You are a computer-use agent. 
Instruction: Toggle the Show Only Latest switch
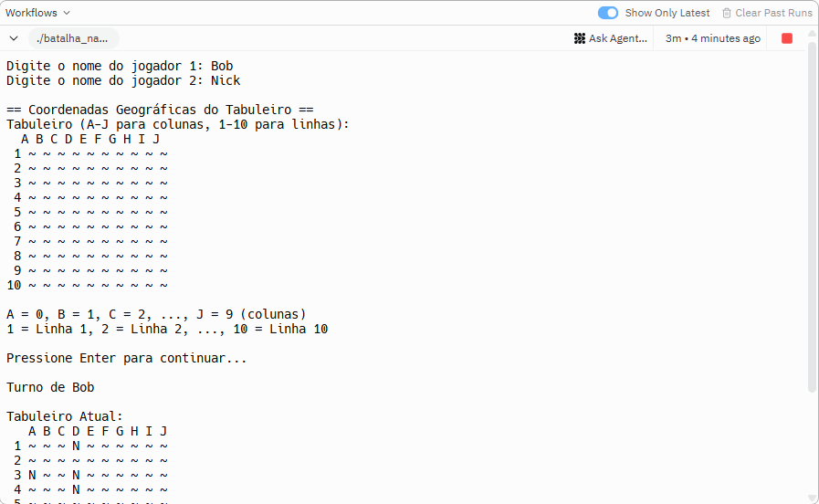click(x=607, y=13)
